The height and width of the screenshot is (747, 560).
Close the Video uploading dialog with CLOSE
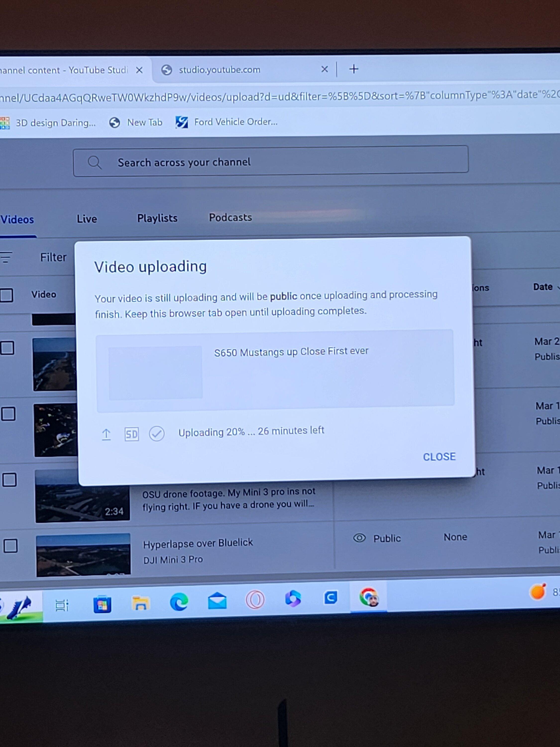pos(439,457)
